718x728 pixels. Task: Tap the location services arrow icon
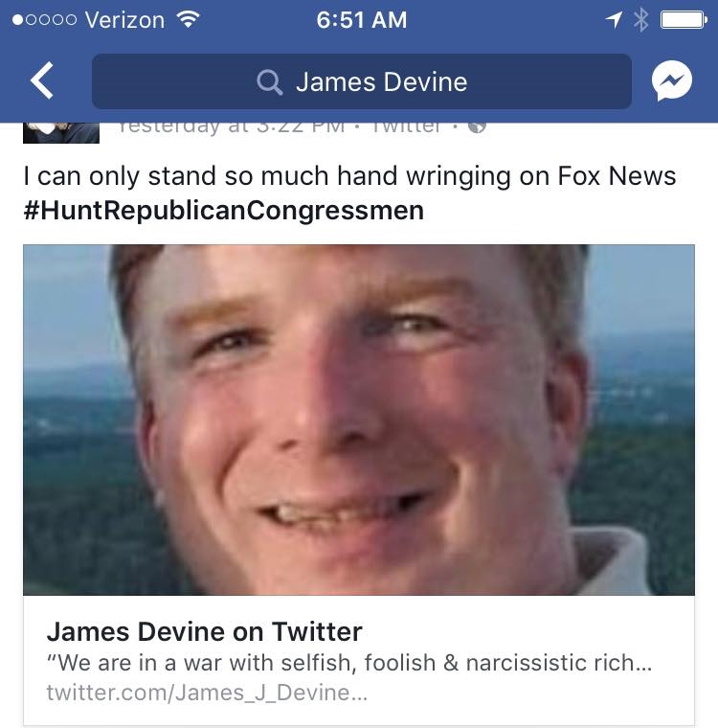click(614, 20)
